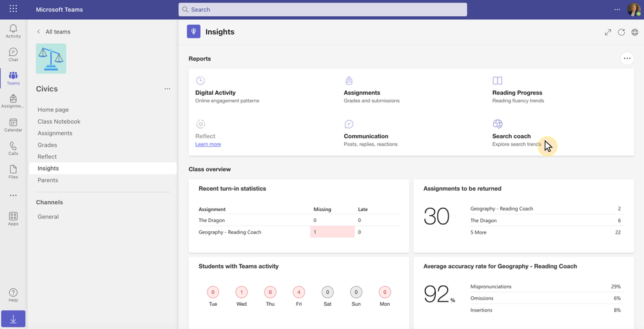
Task: Select Grades in the Civics menu
Action: pos(47,145)
